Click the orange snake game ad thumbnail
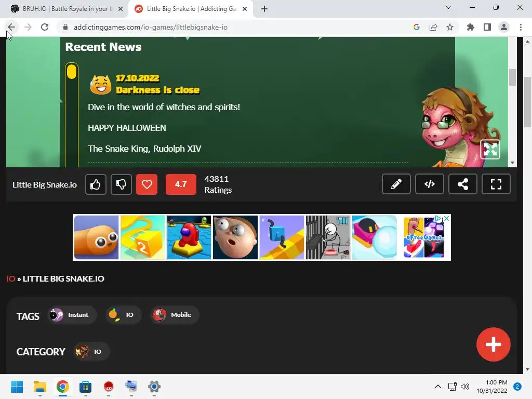532x399 pixels. [x=96, y=237]
